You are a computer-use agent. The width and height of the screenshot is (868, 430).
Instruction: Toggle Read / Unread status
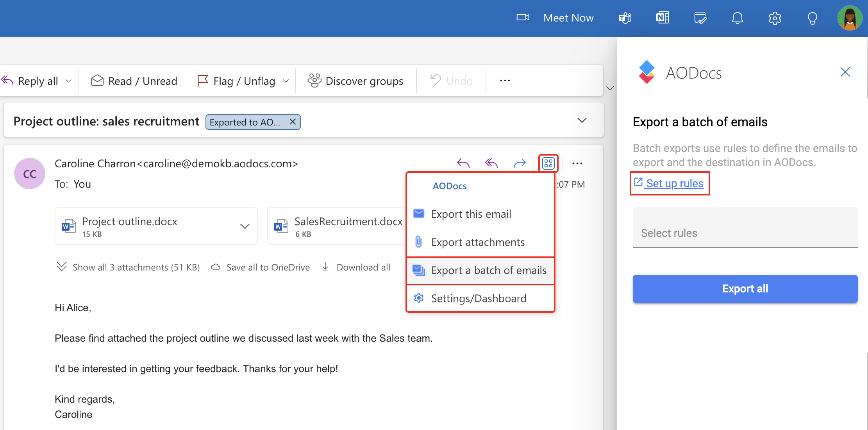coord(134,81)
